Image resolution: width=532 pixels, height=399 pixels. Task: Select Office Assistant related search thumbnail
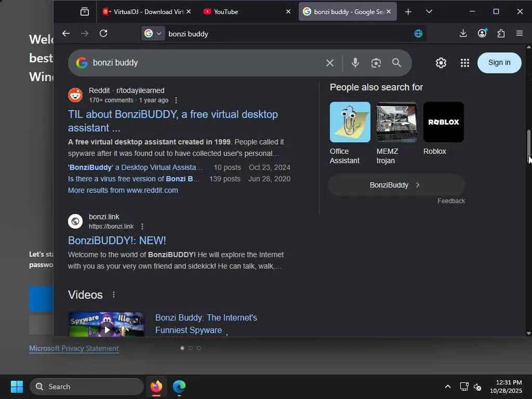click(350, 122)
